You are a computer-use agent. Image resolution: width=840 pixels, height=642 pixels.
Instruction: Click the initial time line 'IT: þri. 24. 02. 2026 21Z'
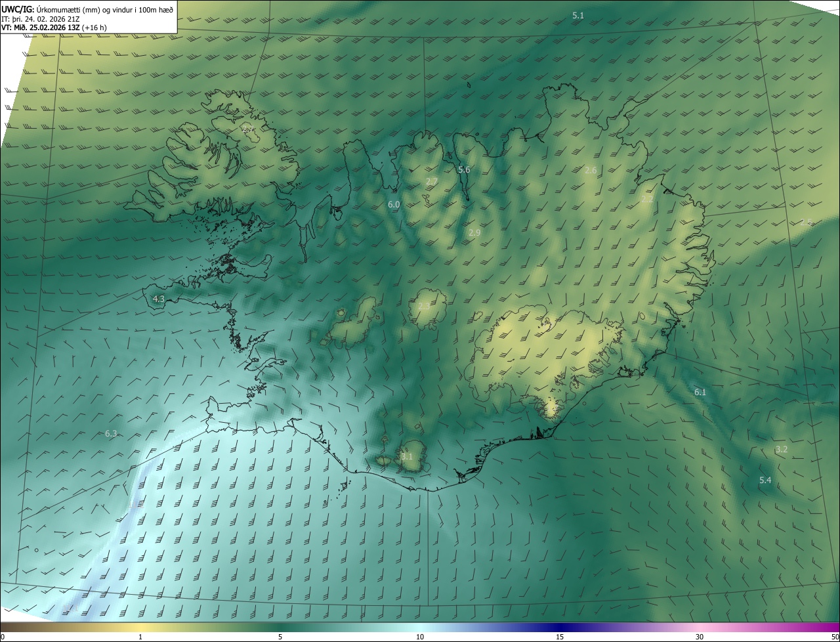(41, 18)
